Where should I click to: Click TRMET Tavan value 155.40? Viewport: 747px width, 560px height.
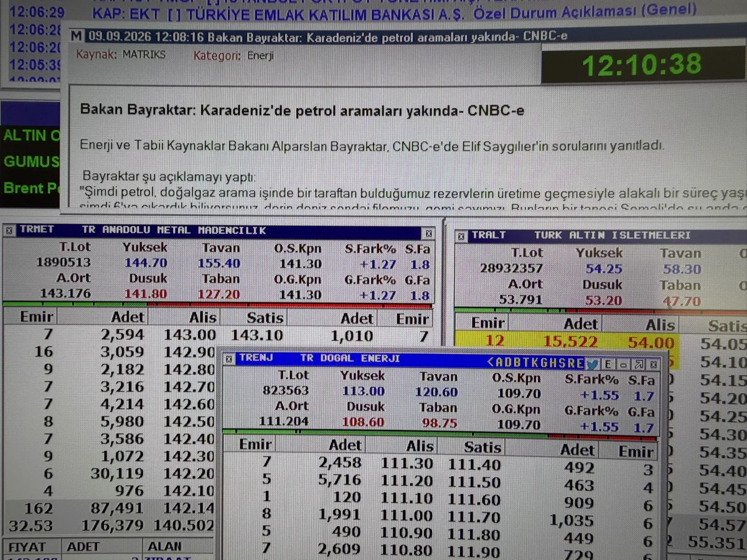pyautogui.click(x=219, y=263)
